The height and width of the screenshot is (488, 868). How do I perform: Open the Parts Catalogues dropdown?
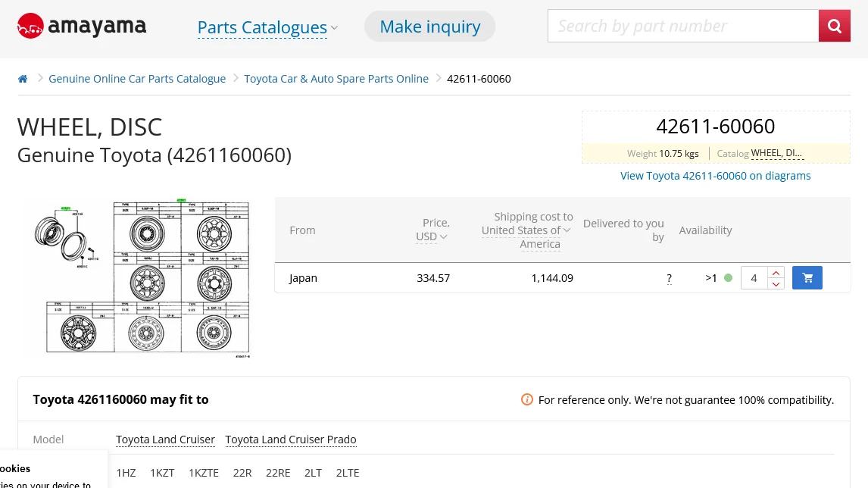click(x=267, y=27)
